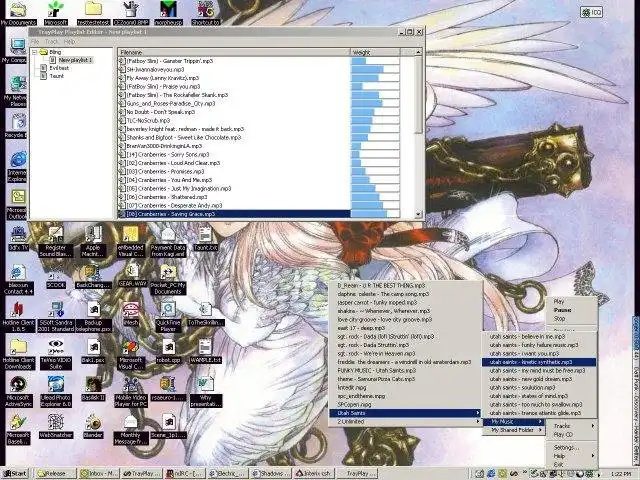Screen dimensions: 640x480
Task: Open the Taunt.txt desktop file
Action: [x=205, y=239]
